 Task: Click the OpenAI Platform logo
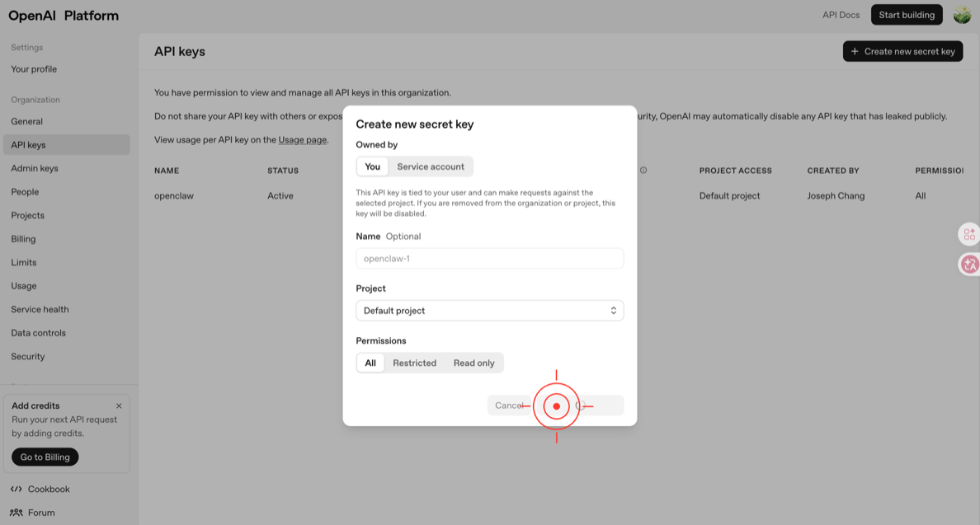(64, 16)
